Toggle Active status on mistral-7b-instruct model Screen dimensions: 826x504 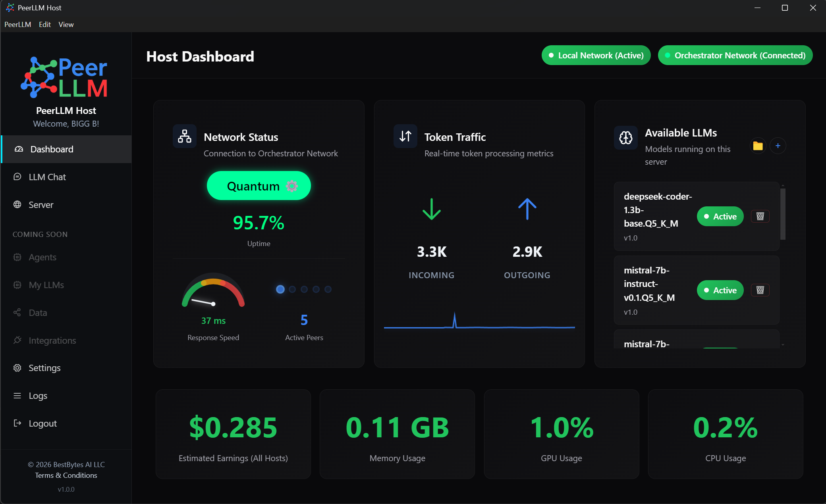pos(720,290)
